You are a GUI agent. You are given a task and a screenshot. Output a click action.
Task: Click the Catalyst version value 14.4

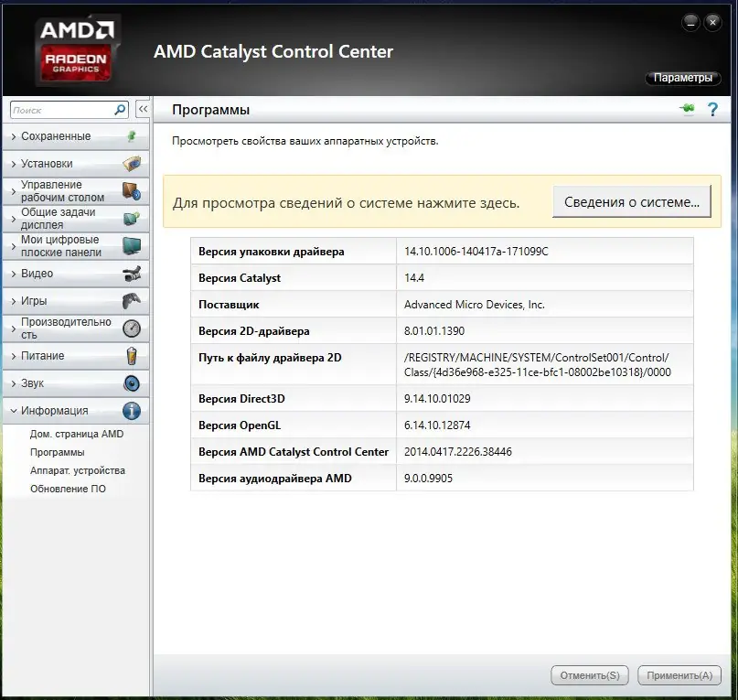click(x=414, y=278)
